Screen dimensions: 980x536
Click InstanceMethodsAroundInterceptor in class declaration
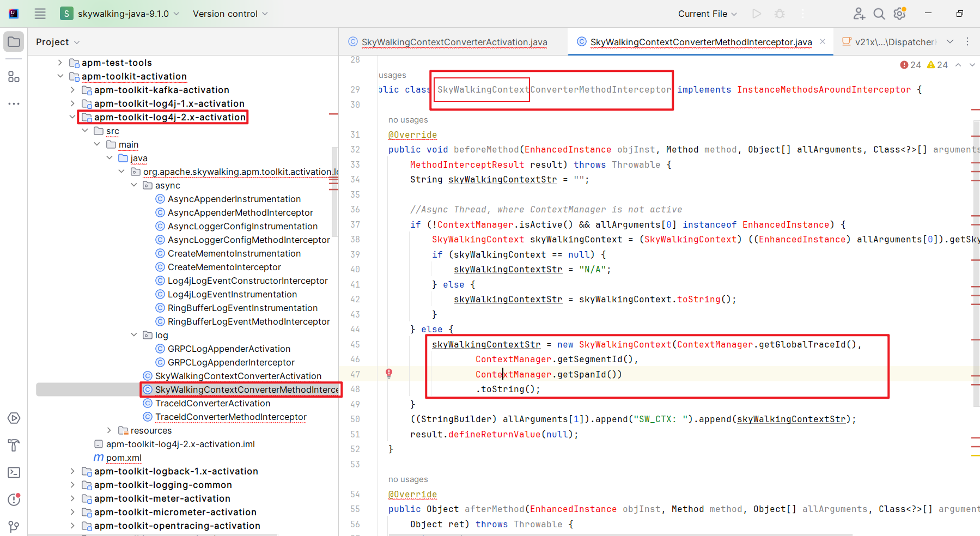[x=824, y=90]
